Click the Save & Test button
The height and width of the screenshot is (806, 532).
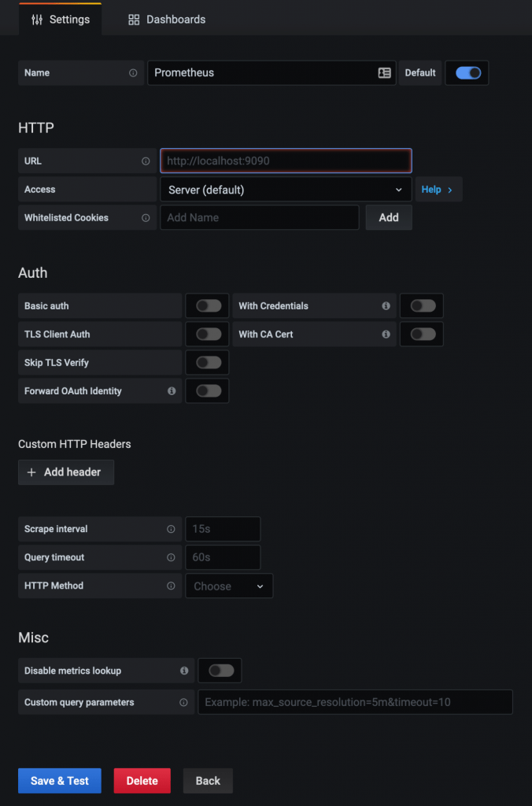(59, 780)
